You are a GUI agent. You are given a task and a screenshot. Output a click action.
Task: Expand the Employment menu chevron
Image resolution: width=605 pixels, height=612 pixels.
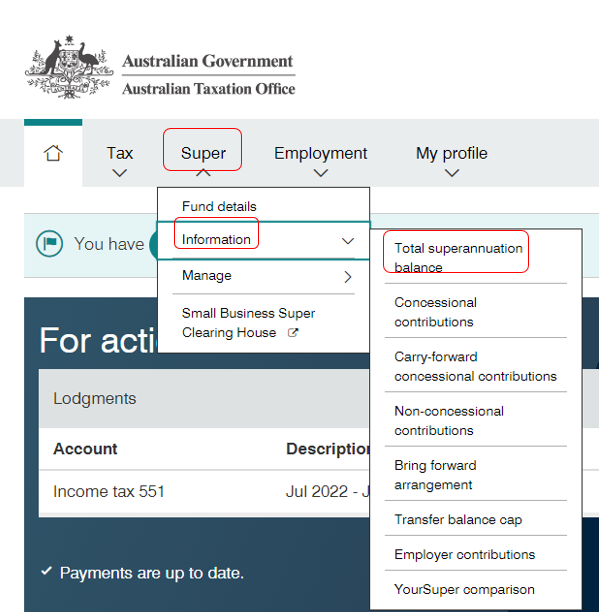320,173
